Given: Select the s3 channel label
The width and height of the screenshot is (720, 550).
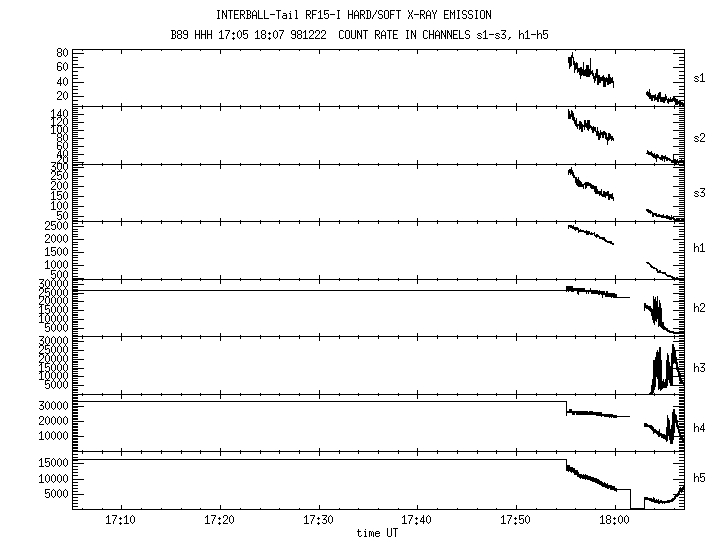Looking at the screenshot, I should (x=702, y=193).
